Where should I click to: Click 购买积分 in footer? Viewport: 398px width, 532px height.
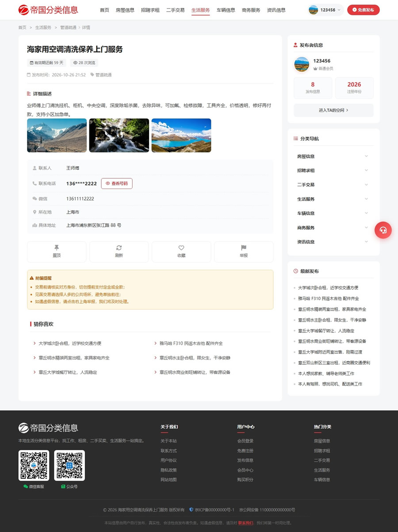coord(245,480)
